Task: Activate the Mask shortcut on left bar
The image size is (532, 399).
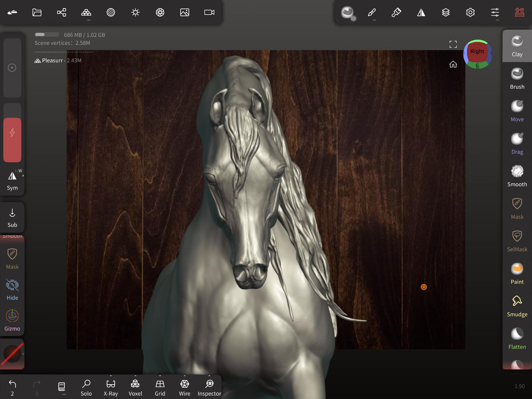Action: pos(12,258)
